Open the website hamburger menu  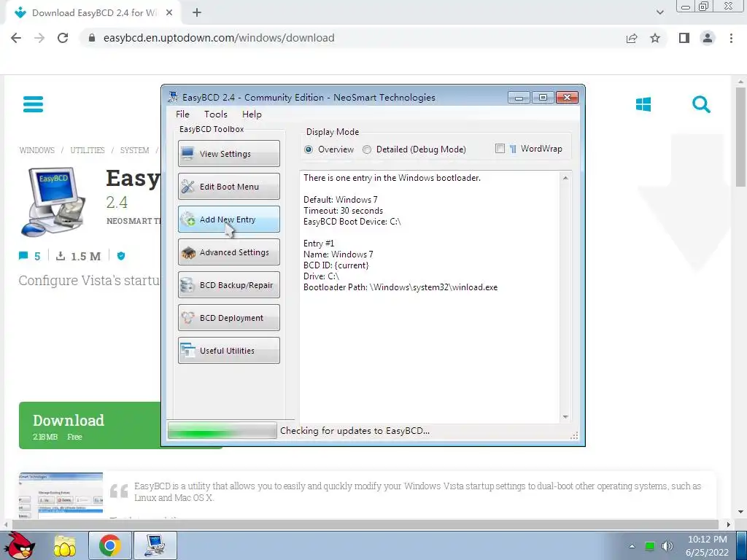[34, 104]
